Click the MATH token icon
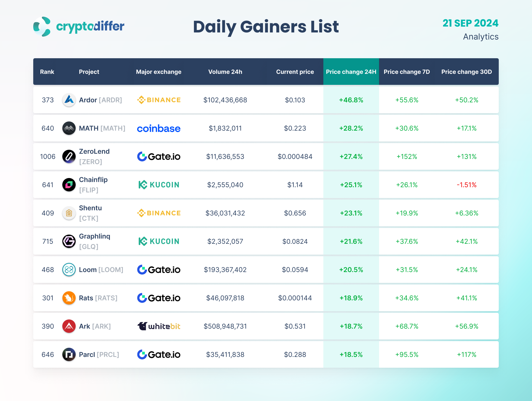This screenshot has width=532, height=401. click(x=69, y=128)
